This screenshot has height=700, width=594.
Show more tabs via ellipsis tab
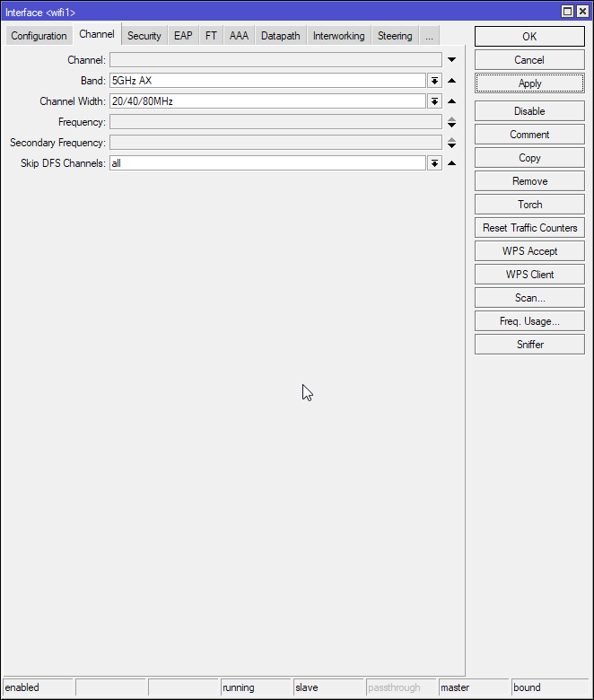tap(429, 36)
